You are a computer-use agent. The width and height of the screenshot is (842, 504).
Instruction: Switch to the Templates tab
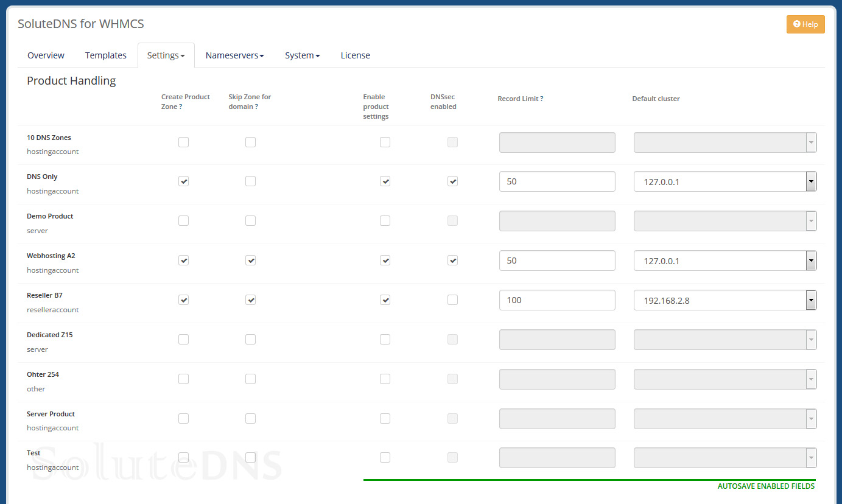tap(105, 55)
